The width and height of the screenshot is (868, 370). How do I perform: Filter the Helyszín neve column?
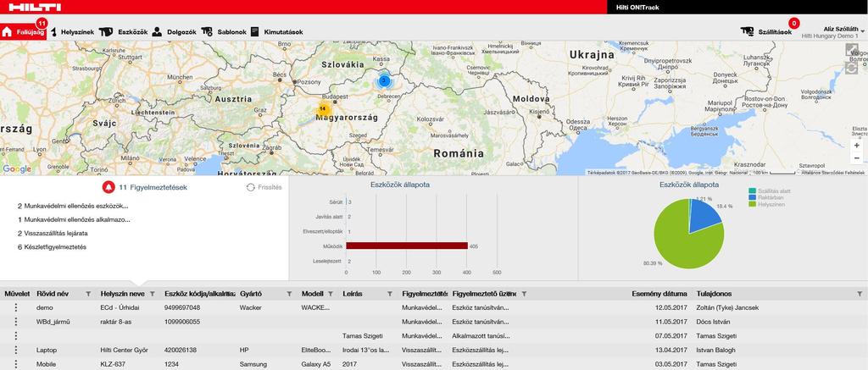pos(153,295)
